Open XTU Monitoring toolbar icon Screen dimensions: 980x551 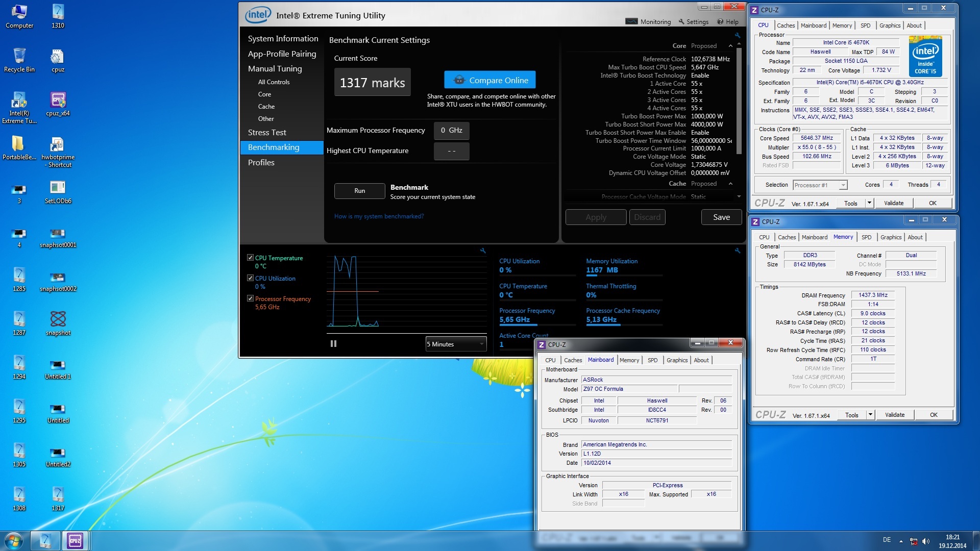click(x=648, y=21)
